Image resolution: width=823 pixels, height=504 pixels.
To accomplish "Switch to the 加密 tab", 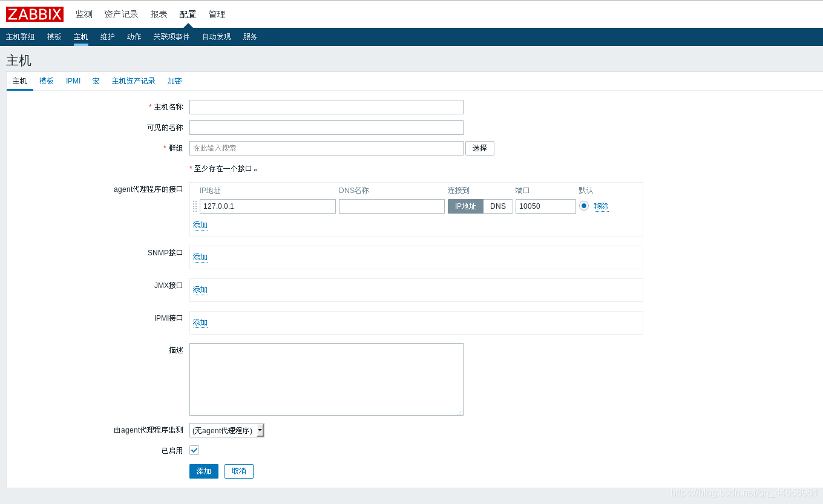I will pyautogui.click(x=175, y=81).
